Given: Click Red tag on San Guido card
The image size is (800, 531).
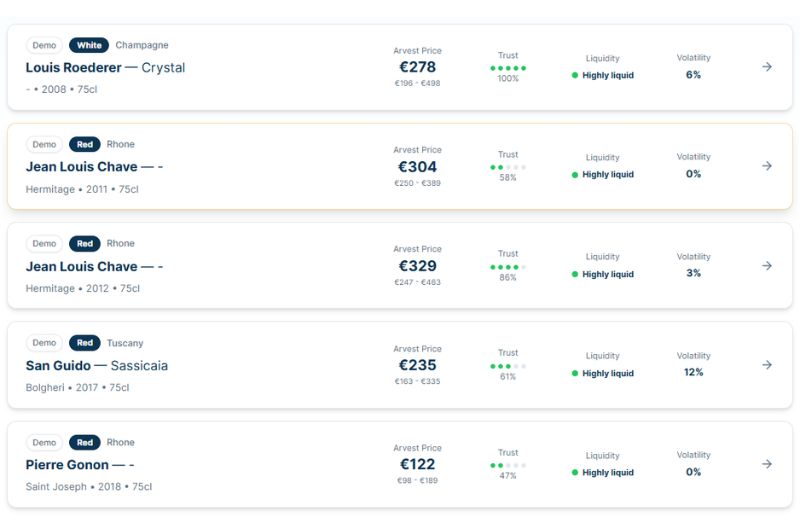Looking at the screenshot, I should tap(85, 343).
